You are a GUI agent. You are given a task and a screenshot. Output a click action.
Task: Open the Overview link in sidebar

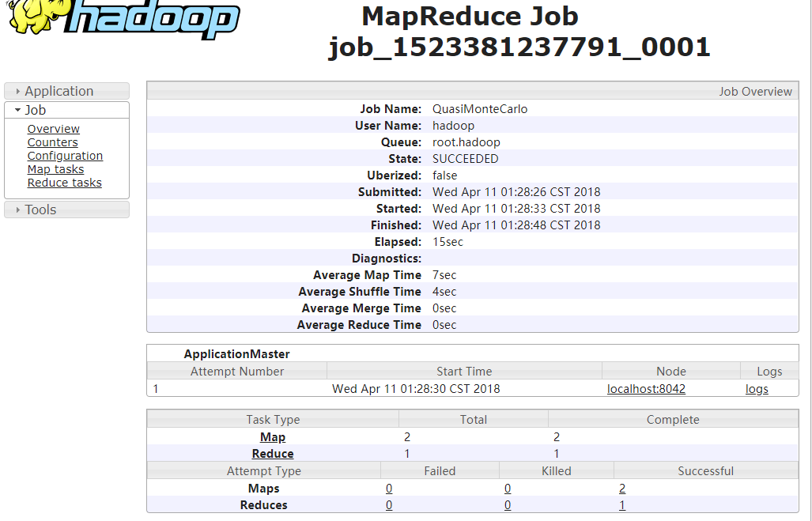(x=53, y=129)
